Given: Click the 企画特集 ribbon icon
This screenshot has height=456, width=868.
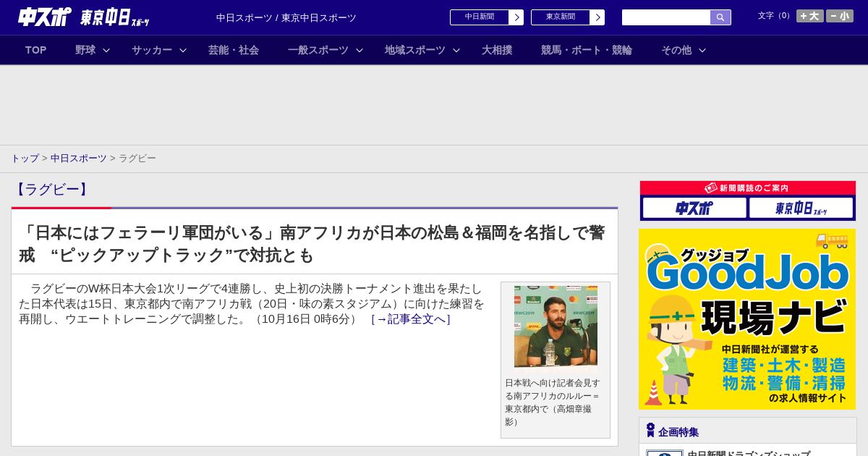Looking at the screenshot, I should 650,430.
